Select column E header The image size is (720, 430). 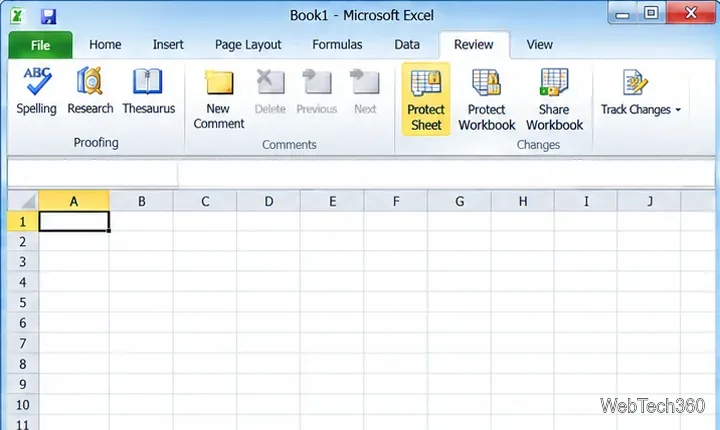point(332,201)
